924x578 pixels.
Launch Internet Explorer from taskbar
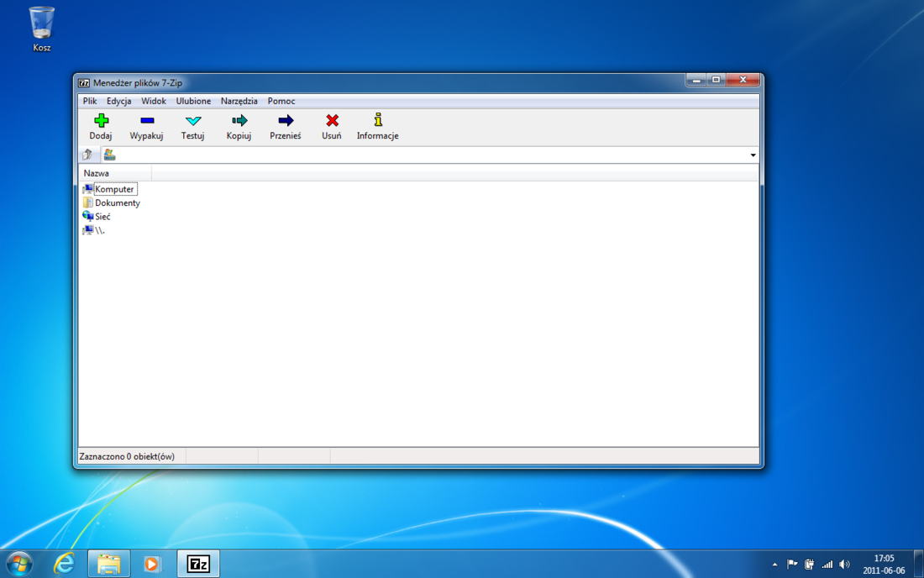pyautogui.click(x=64, y=564)
